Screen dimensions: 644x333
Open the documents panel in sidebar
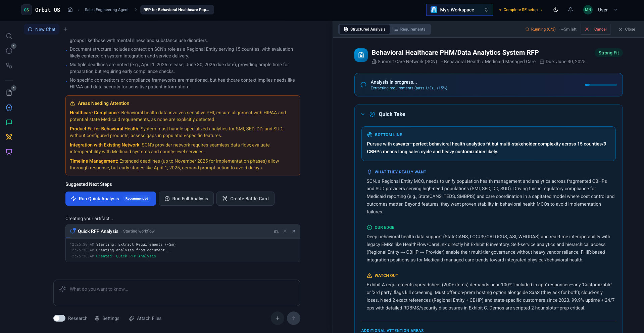(9, 92)
